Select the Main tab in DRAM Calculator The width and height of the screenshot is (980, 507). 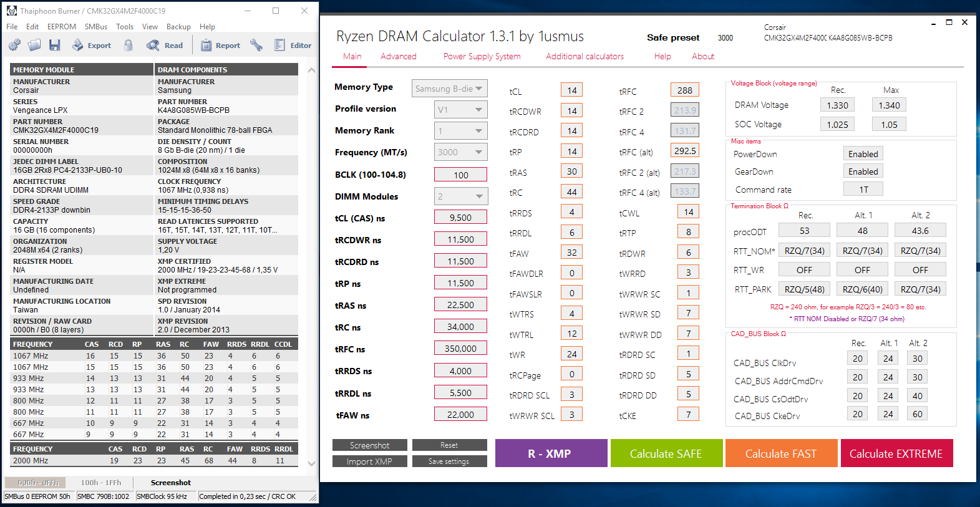pyautogui.click(x=352, y=56)
